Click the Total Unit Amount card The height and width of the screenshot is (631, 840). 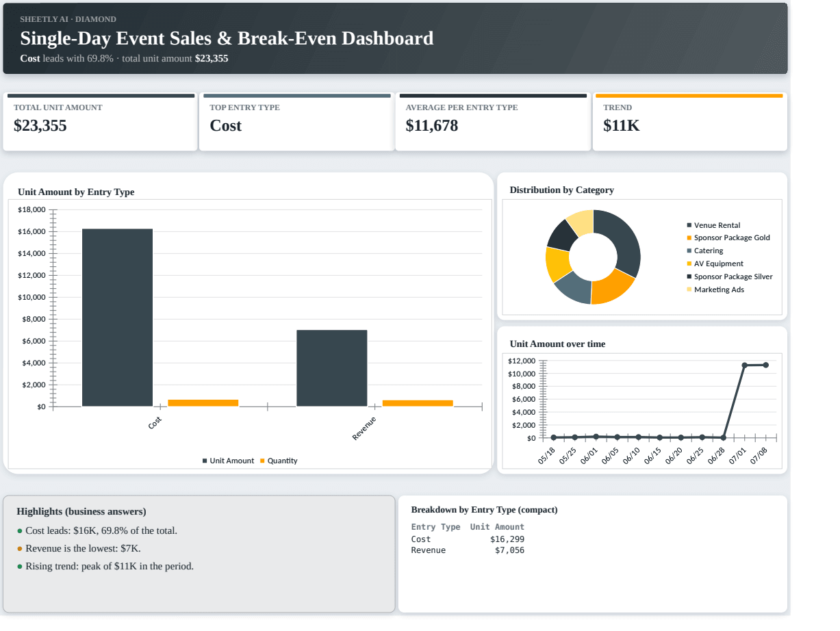[x=101, y=122]
